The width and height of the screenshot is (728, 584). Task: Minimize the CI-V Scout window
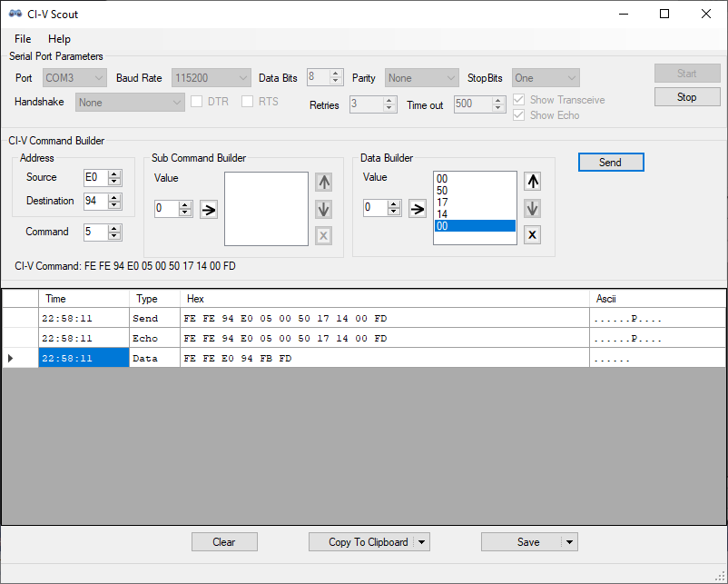click(x=624, y=14)
